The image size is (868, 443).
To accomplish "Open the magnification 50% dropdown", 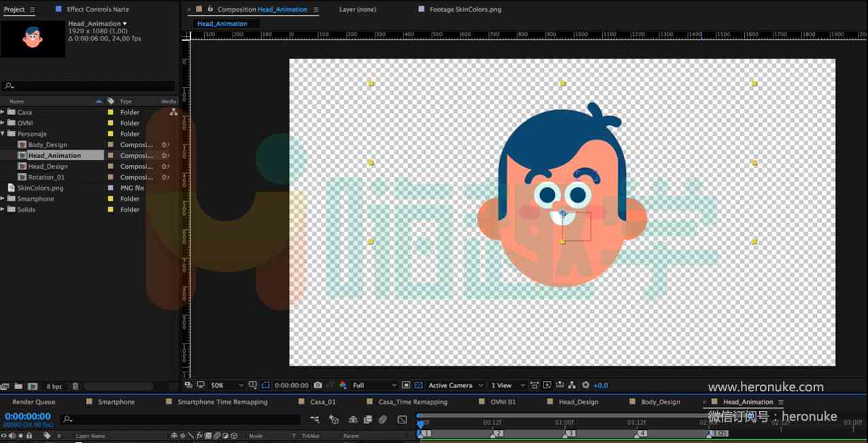I will (x=226, y=385).
